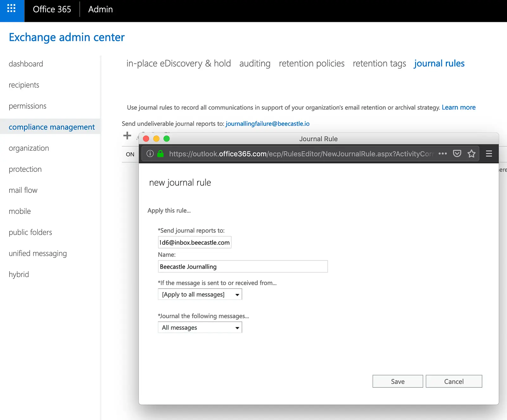Click the Exchange admin center heading
This screenshot has width=507, height=420.
(x=67, y=37)
